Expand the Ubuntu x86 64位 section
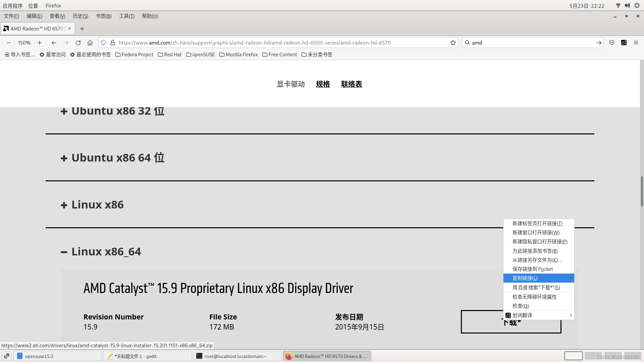 (x=64, y=158)
